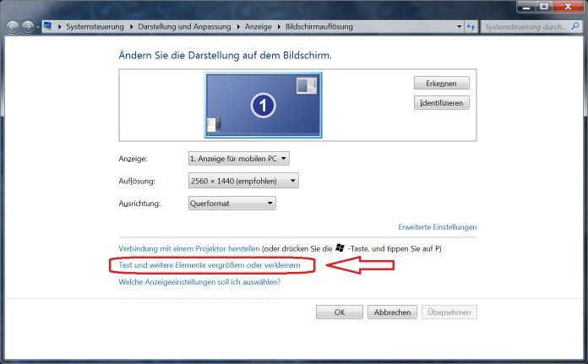Viewport: 588px width, 364px height.
Task: Open Text und weitere Elemente vergrößern link
Action: click(x=210, y=265)
